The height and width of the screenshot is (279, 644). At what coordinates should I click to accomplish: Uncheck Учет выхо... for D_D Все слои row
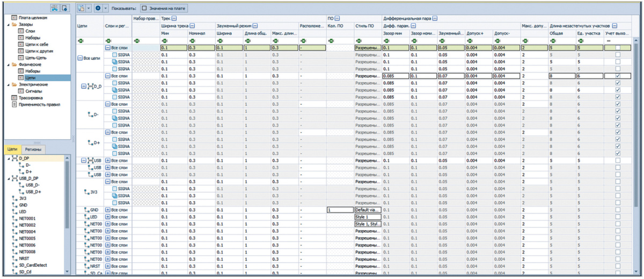coord(618,76)
